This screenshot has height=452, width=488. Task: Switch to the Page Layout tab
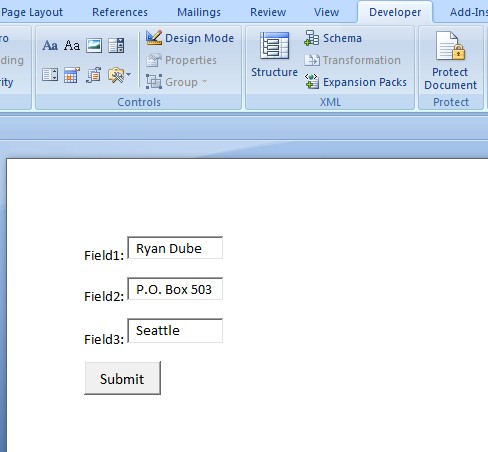[x=32, y=12]
